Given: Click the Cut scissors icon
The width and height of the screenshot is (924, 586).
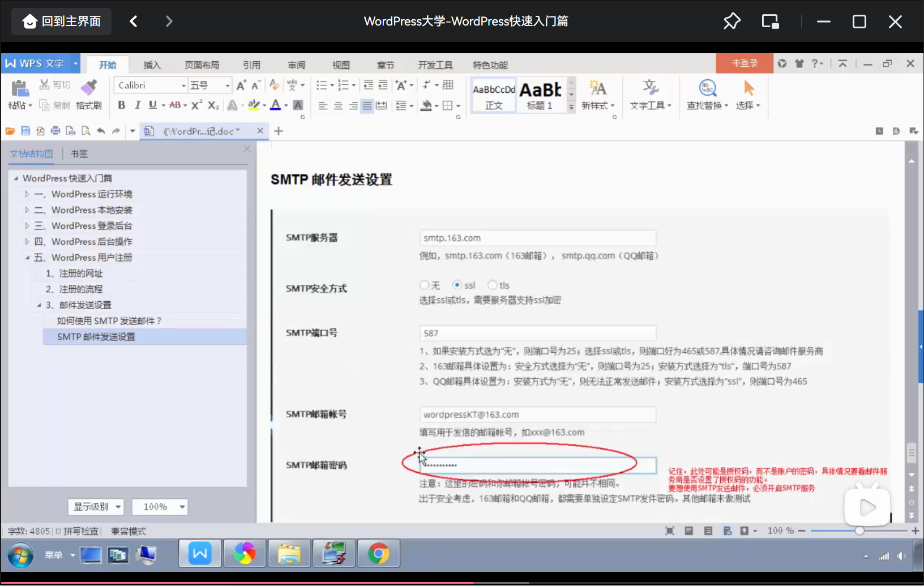Looking at the screenshot, I should pyautogui.click(x=44, y=85).
